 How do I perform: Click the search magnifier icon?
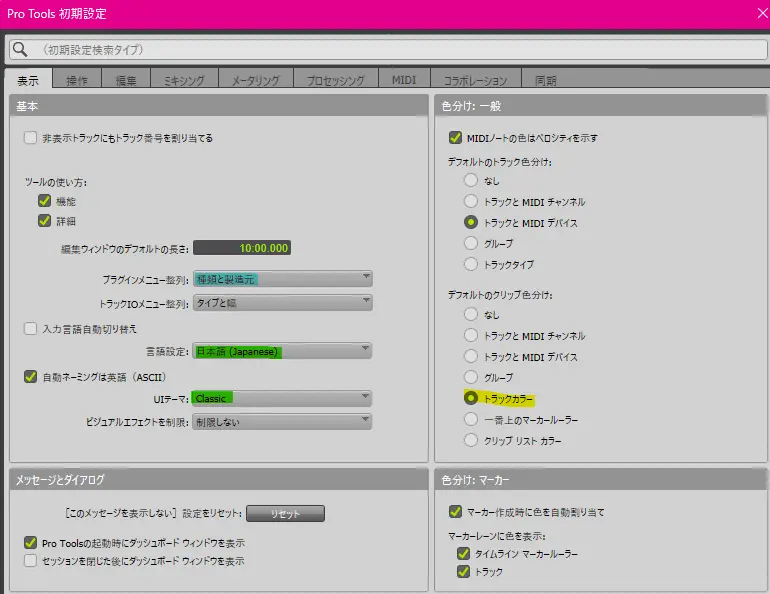tap(20, 49)
